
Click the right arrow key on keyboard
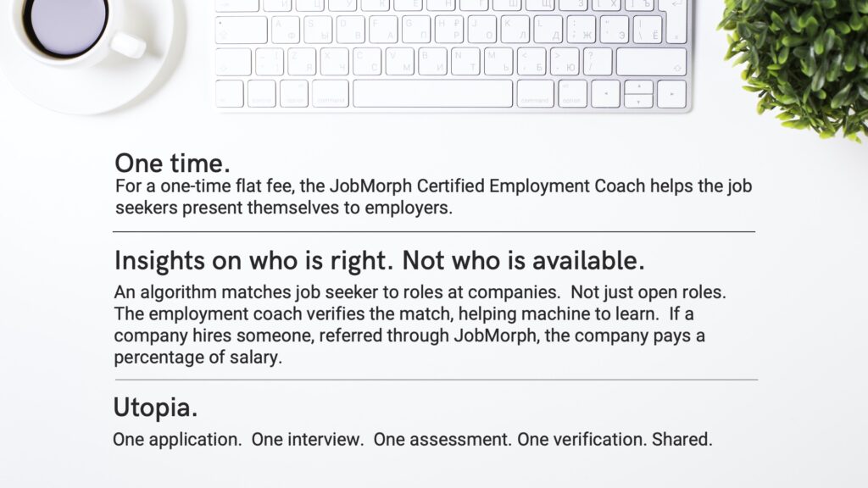point(672,94)
